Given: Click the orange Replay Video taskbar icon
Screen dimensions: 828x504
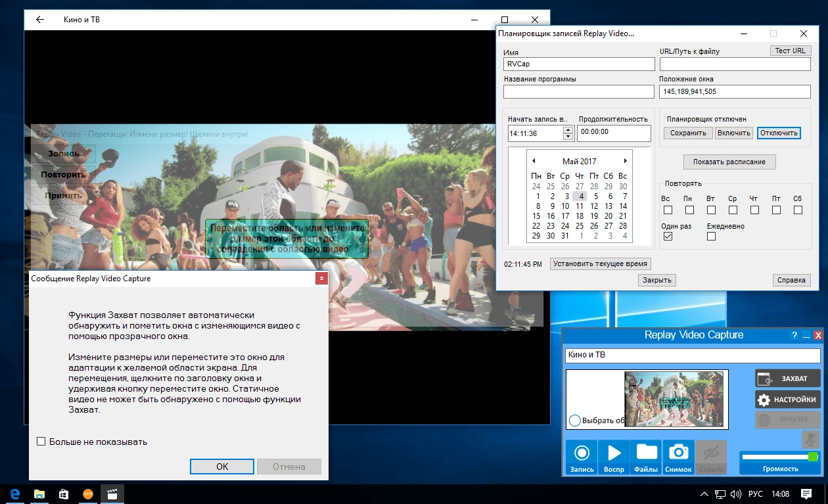Looking at the screenshot, I should 89,493.
